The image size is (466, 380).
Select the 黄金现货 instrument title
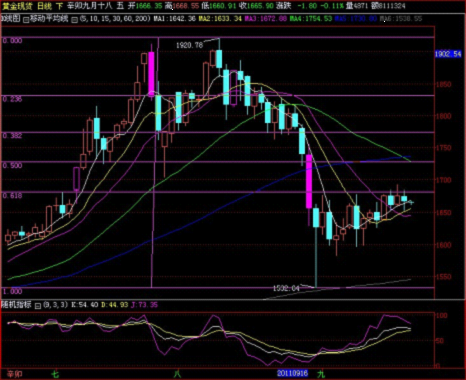coord(16,6)
